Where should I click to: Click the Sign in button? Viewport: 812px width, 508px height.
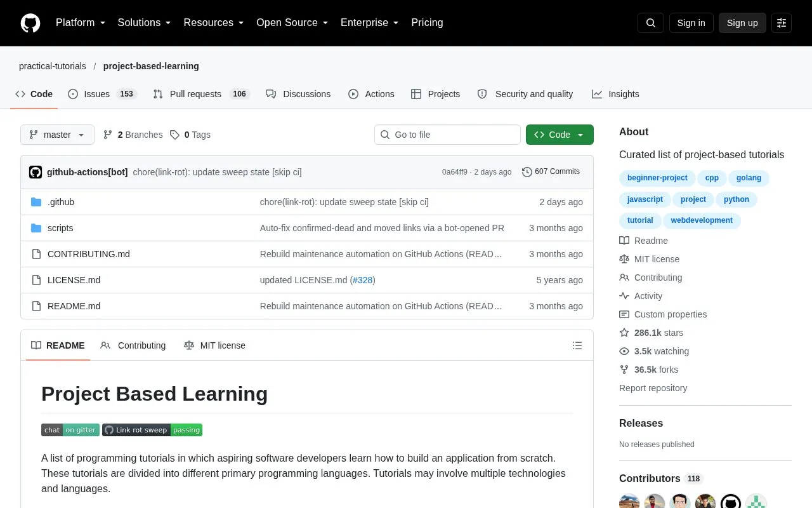tap(691, 23)
